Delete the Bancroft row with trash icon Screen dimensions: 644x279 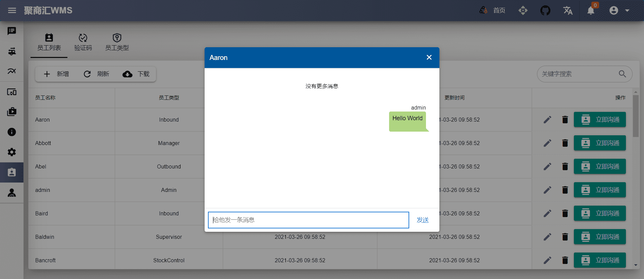(565, 260)
